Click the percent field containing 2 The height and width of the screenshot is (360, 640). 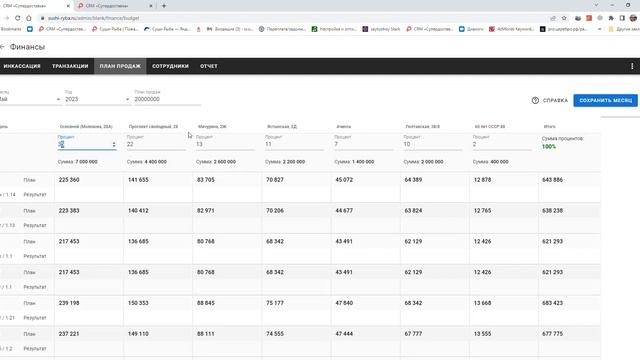point(502,144)
